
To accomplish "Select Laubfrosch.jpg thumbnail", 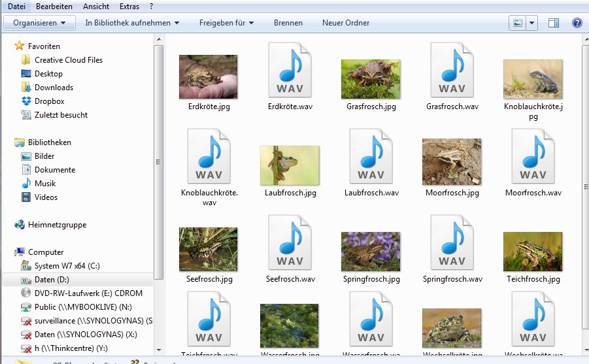I will [x=290, y=165].
